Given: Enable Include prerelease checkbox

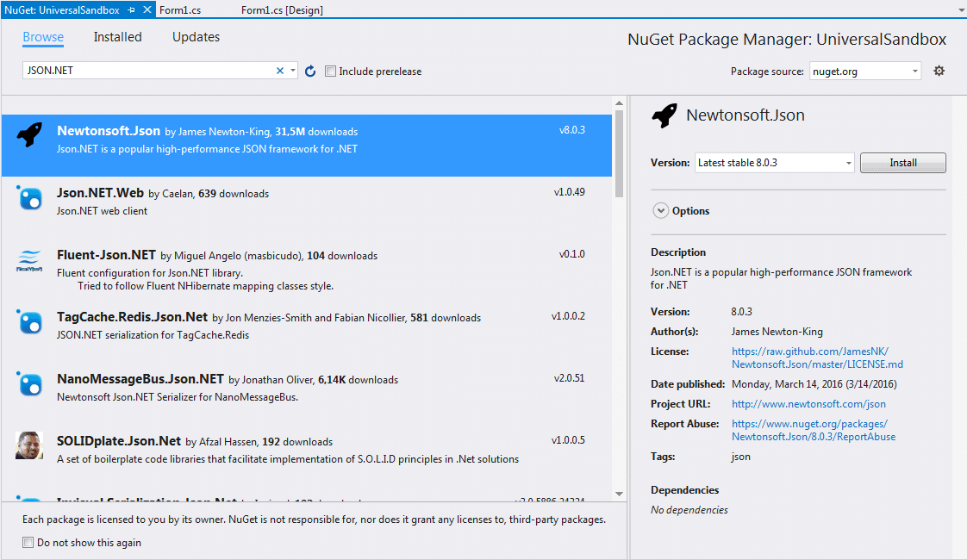Looking at the screenshot, I should 331,71.
